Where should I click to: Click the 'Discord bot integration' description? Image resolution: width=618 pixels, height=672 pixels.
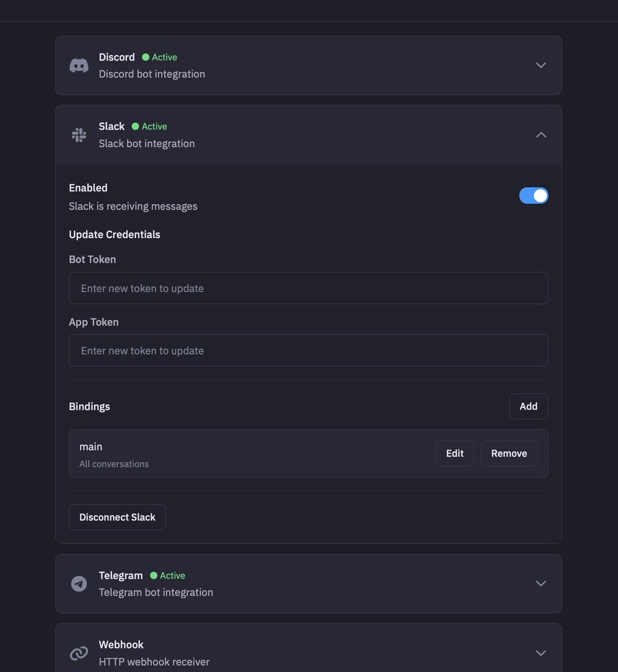click(x=152, y=74)
